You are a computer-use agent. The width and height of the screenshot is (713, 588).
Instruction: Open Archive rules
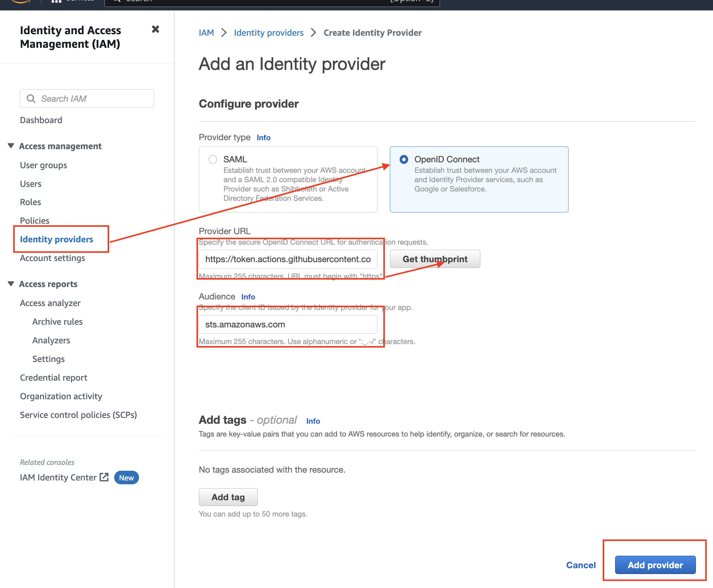pos(57,322)
